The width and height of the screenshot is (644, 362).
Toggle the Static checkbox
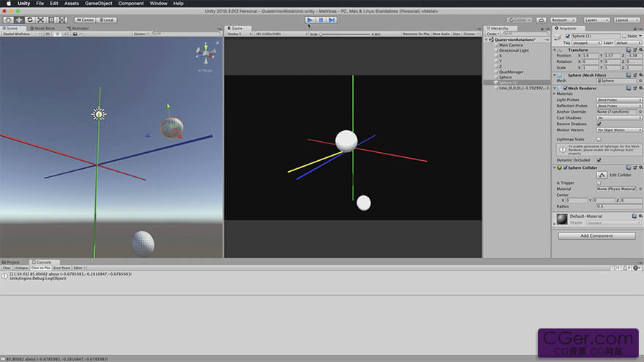[624, 36]
